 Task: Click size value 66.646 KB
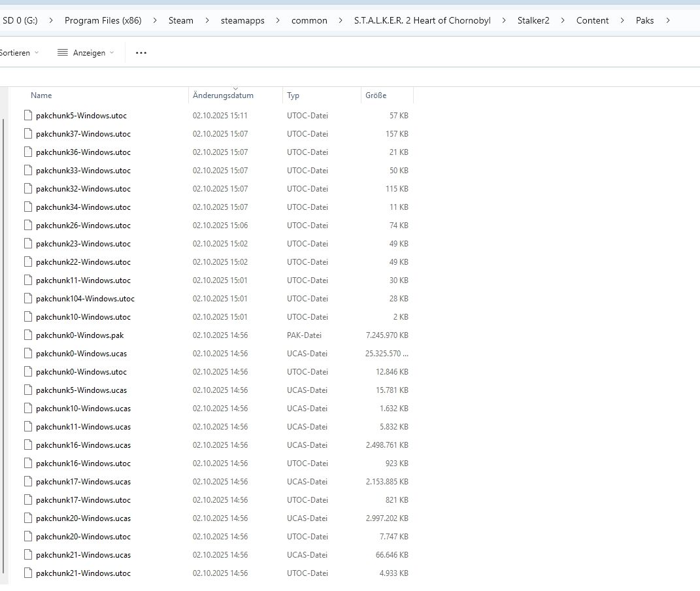pyautogui.click(x=392, y=554)
